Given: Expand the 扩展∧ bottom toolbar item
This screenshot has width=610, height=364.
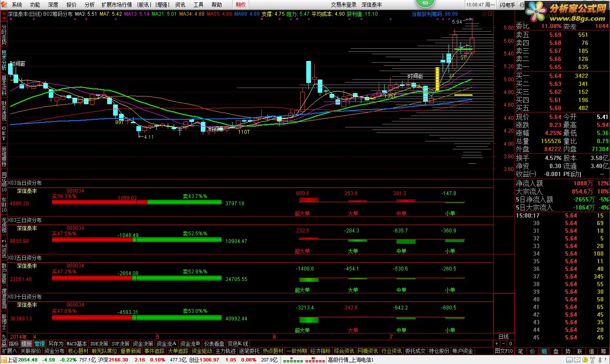Looking at the screenshot, I should coord(9,351).
